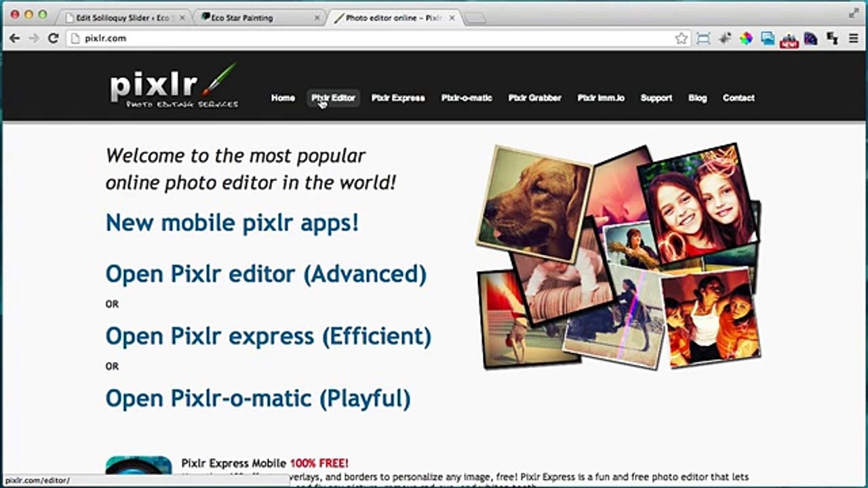Open Pixlr editor (Advanced) link
Viewport: 868px width, 488px height.
(266, 274)
